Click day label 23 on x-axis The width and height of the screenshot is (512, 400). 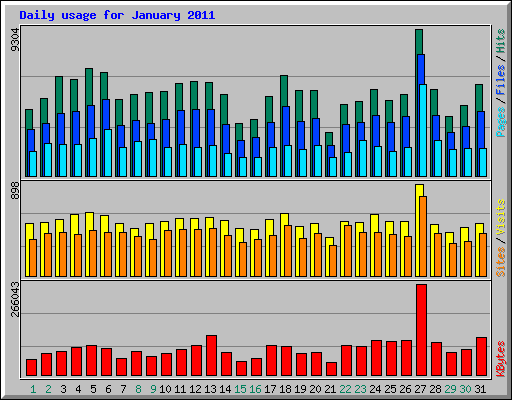coord(360,389)
